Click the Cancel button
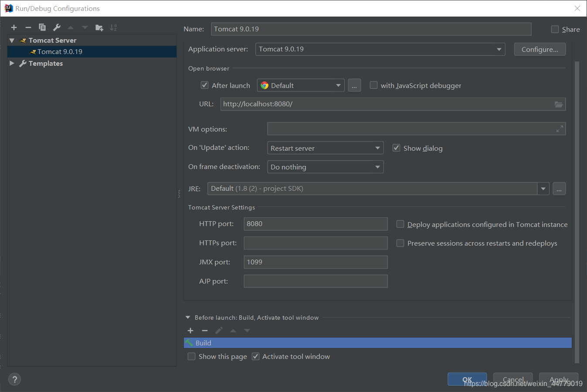Screen dimensions: 587x392 (x=513, y=379)
